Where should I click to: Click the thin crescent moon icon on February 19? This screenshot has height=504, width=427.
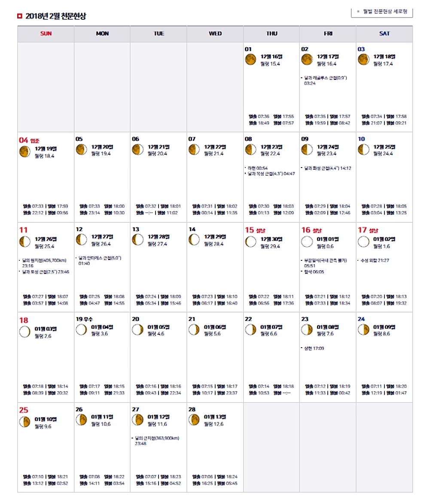pos(81,330)
